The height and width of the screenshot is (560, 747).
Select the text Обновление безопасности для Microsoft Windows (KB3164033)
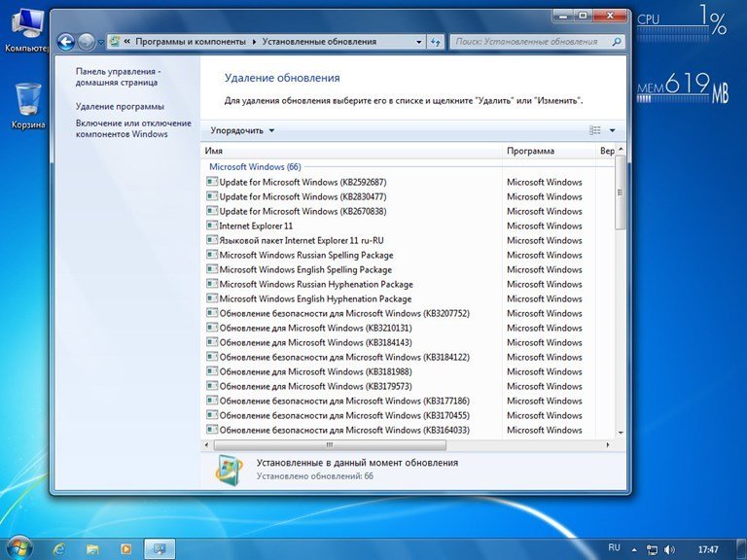point(344,430)
